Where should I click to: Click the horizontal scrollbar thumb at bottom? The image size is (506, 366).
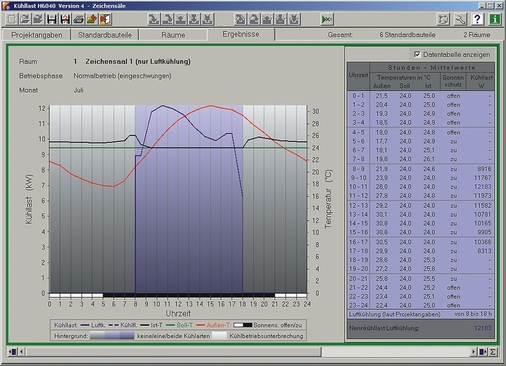click(x=174, y=352)
